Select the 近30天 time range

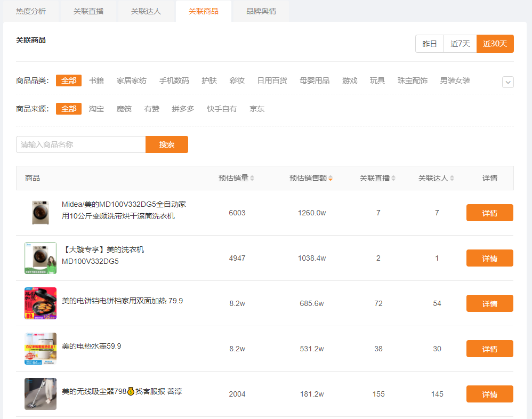[x=495, y=44]
